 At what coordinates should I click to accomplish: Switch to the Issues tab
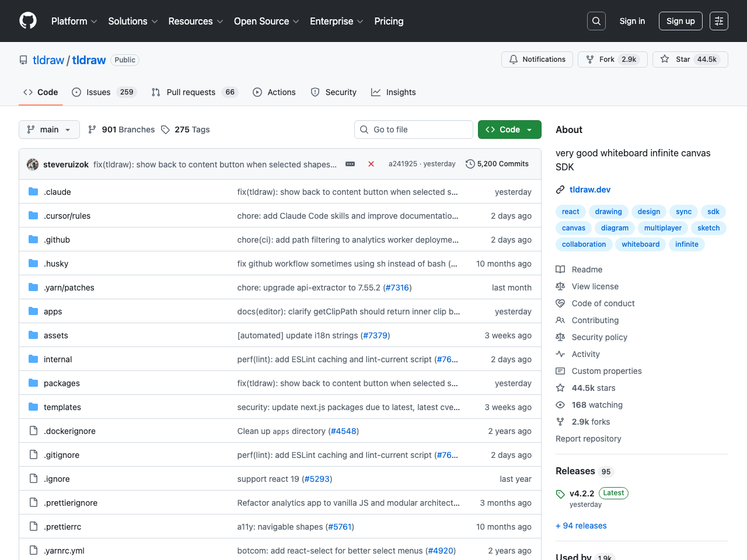pos(103,92)
